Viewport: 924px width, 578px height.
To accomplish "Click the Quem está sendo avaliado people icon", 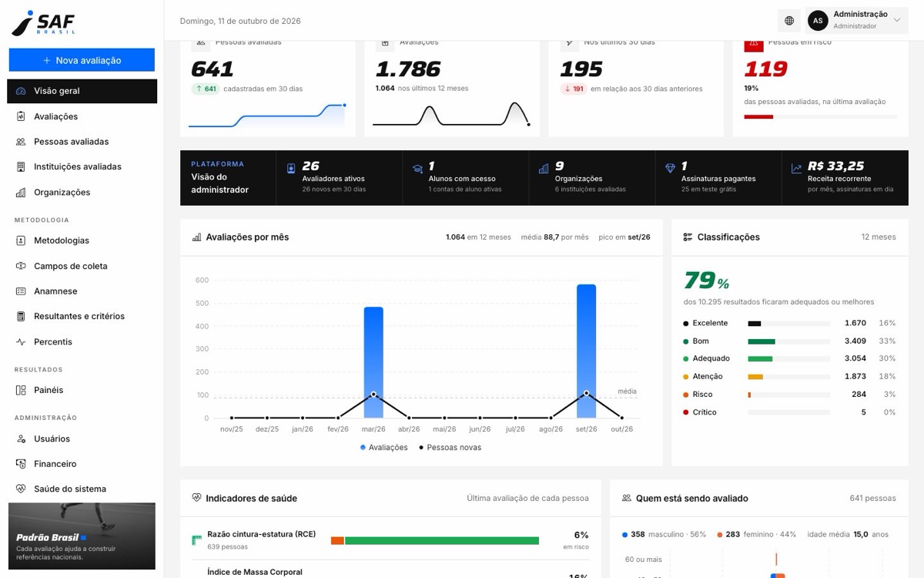I will point(627,498).
